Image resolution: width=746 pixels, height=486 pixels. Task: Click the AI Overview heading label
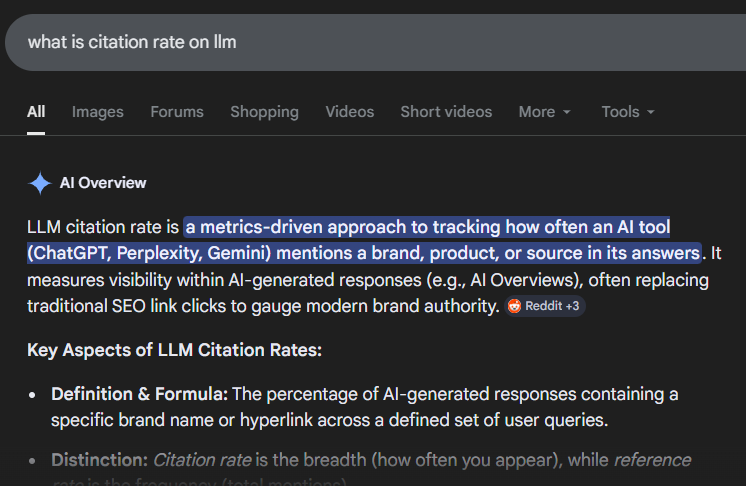coord(103,183)
